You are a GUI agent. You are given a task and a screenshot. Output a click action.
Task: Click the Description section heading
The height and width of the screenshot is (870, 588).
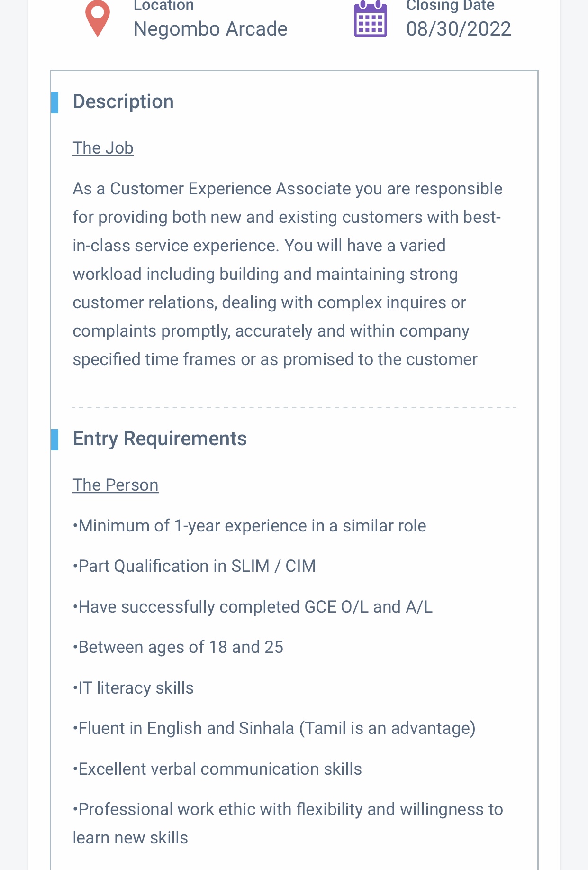pyautogui.click(x=123, y=102)
